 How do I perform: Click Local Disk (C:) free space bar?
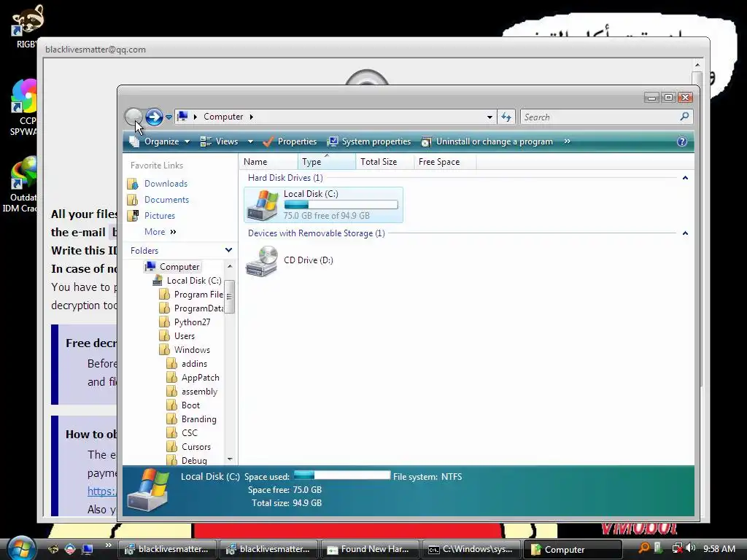(341, 205)
